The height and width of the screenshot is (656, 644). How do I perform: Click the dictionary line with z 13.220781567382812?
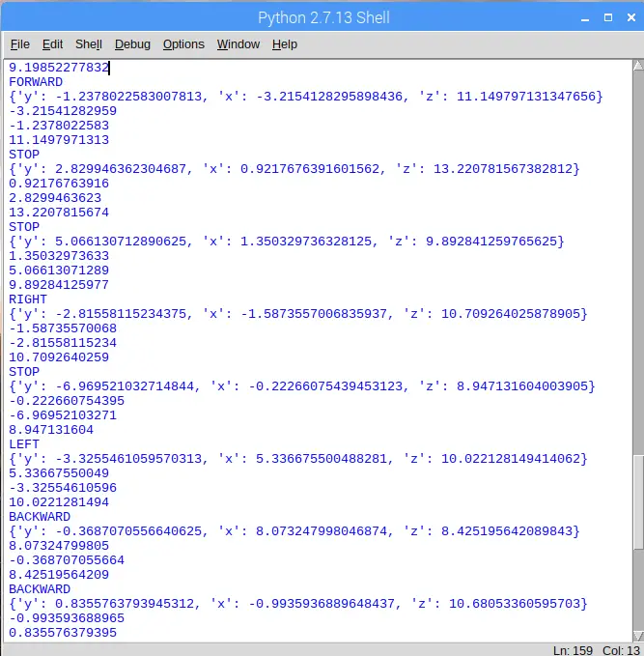tap(294, 169)
